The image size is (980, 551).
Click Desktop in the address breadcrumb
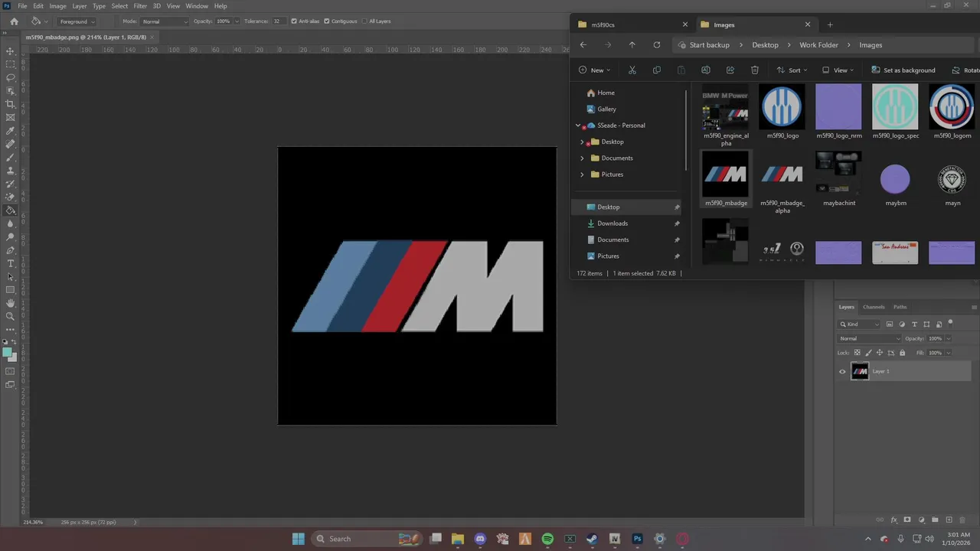(765, 45)
